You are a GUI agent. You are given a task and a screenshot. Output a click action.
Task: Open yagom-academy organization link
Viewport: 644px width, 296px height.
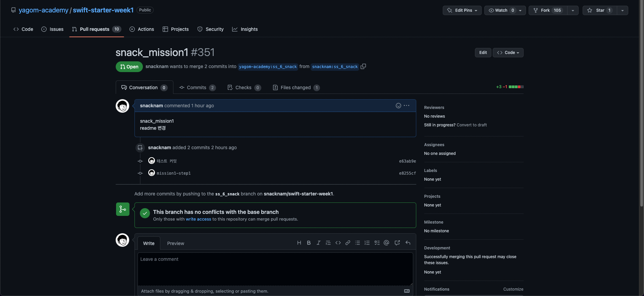(43, 10)
